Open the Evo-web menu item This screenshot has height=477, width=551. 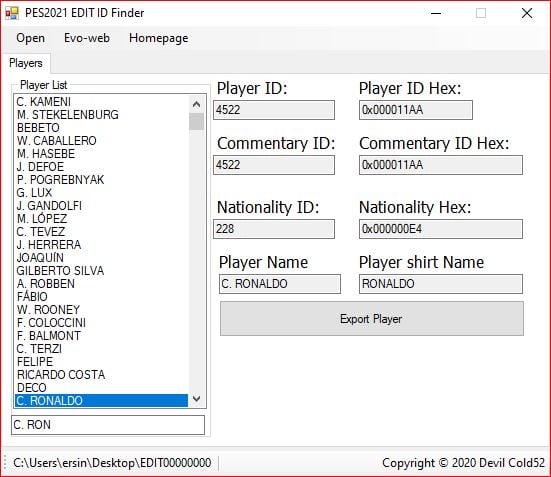point(87,38)
